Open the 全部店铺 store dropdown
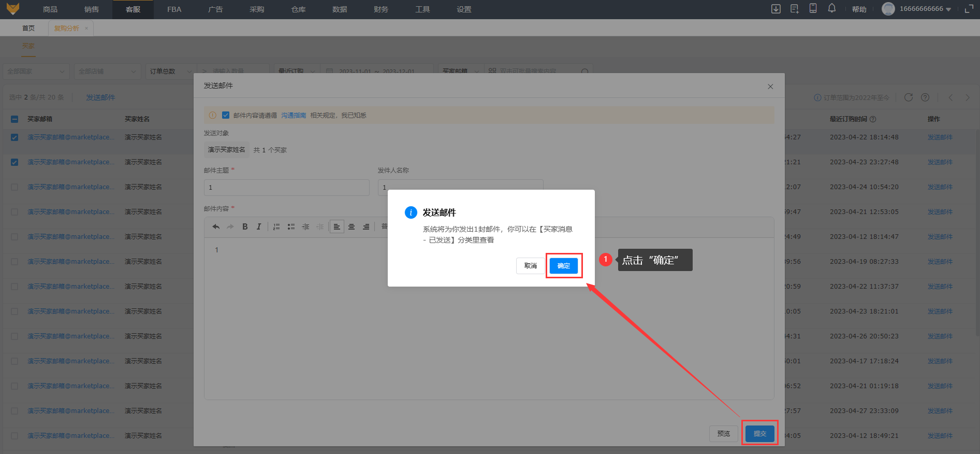The height and width of the screenshot is (454, 980). click(107, 72)
